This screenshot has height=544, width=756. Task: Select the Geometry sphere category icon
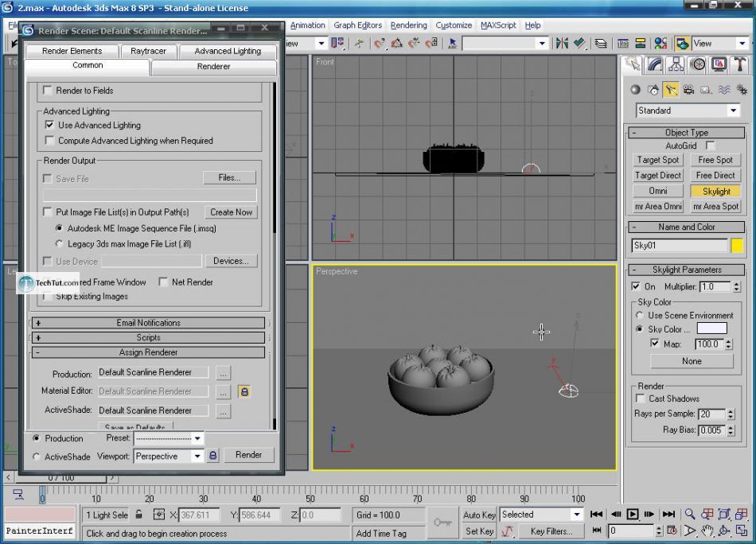pos(636,90)
